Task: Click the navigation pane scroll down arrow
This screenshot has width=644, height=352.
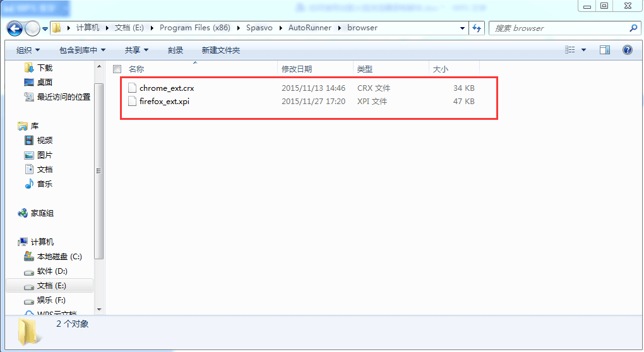Action: coord(99,310)
